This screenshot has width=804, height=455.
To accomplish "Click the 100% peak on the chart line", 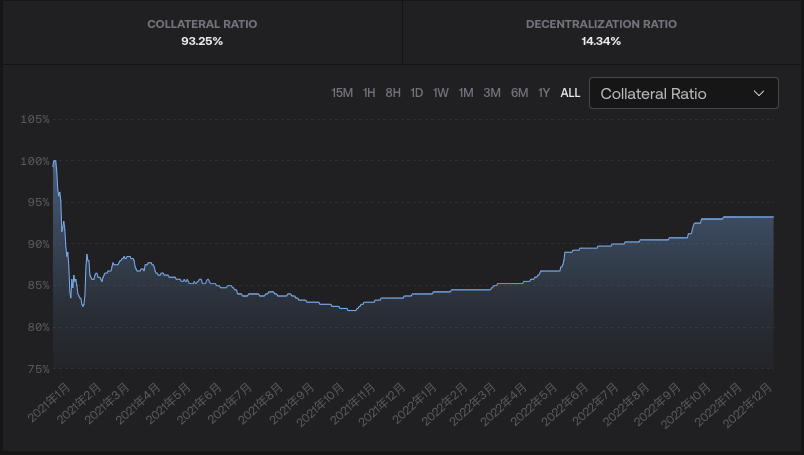I will 54,161.
